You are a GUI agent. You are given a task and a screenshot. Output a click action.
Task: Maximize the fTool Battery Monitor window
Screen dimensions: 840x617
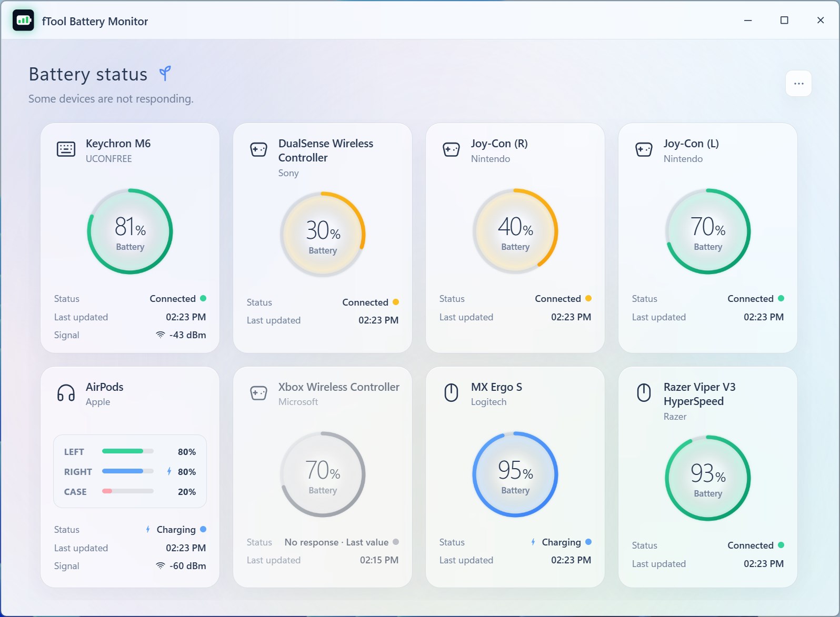(x=784, y=20)
